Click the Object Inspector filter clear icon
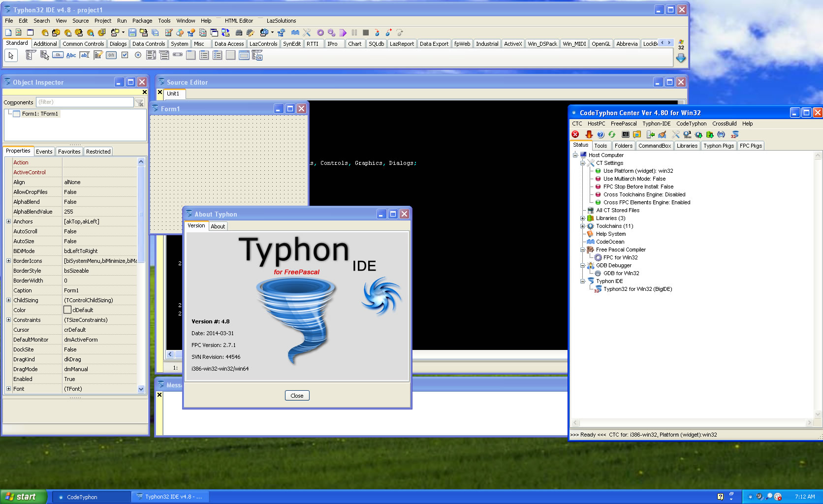 click(140, 102)
